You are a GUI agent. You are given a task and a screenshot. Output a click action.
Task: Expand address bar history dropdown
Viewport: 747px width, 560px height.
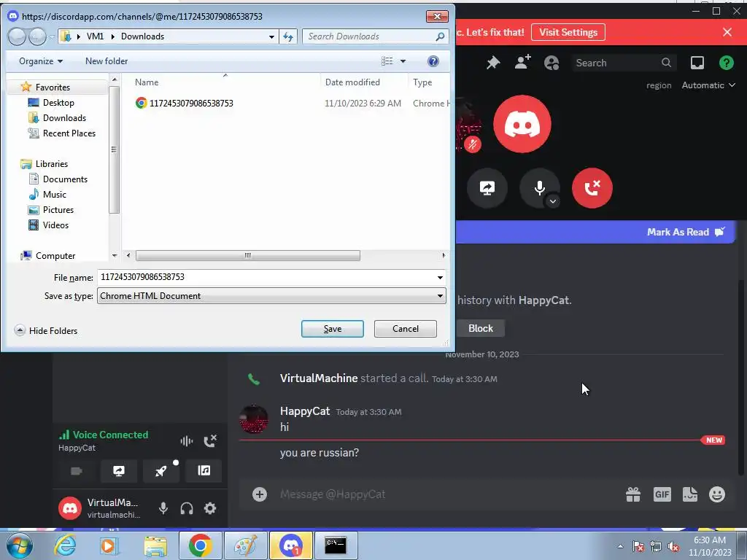tap(271, 36)
